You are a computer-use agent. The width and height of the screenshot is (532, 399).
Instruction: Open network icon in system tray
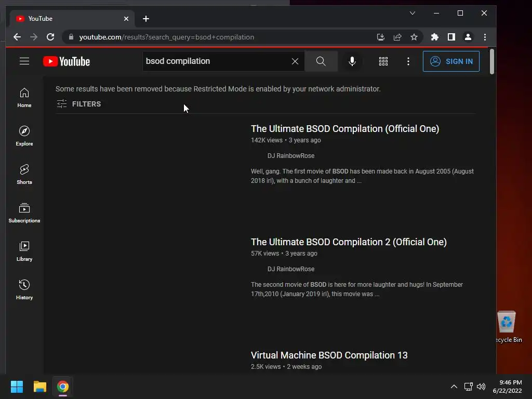469,387
